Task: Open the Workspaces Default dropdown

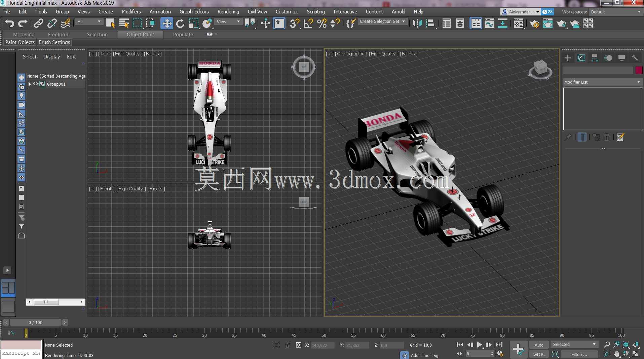Action: click(x=616, y=12)
